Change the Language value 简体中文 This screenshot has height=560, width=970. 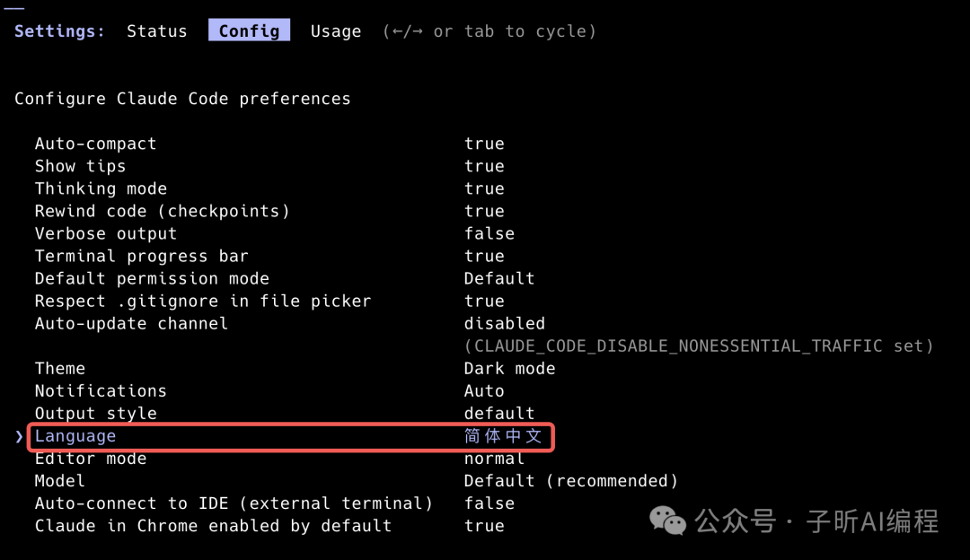(503, 436)
